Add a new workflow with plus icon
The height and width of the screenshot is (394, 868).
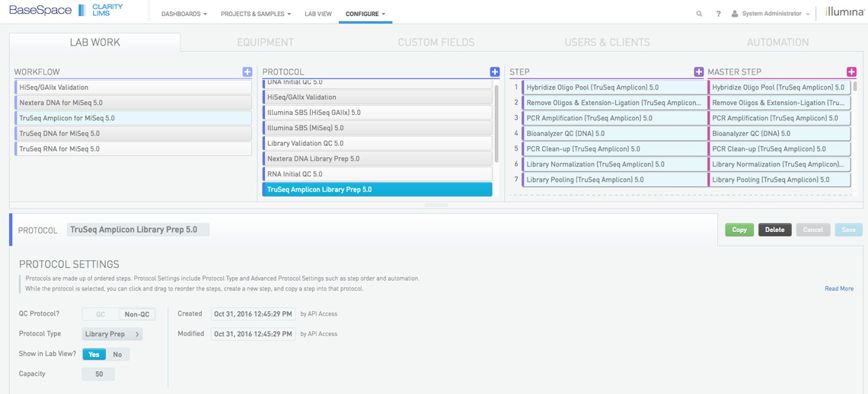(x=247, y=71)
